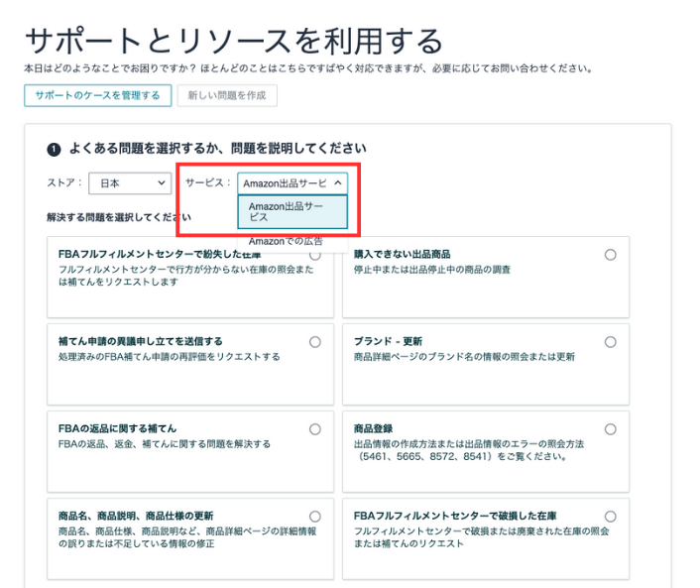Select the 補てん申請の異議申し立てを送信する radio button
The height and width of the screenshot is (588, 700).
[x=315, y=342]
